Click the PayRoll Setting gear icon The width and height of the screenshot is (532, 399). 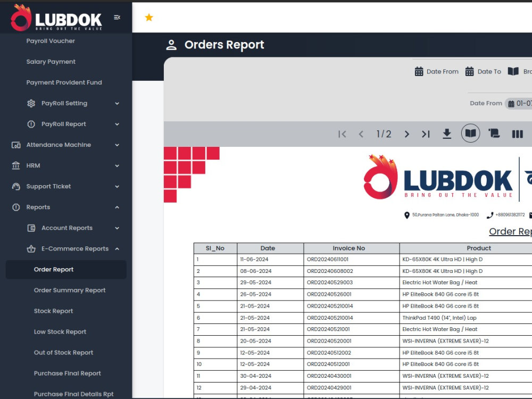click(31, 104)
